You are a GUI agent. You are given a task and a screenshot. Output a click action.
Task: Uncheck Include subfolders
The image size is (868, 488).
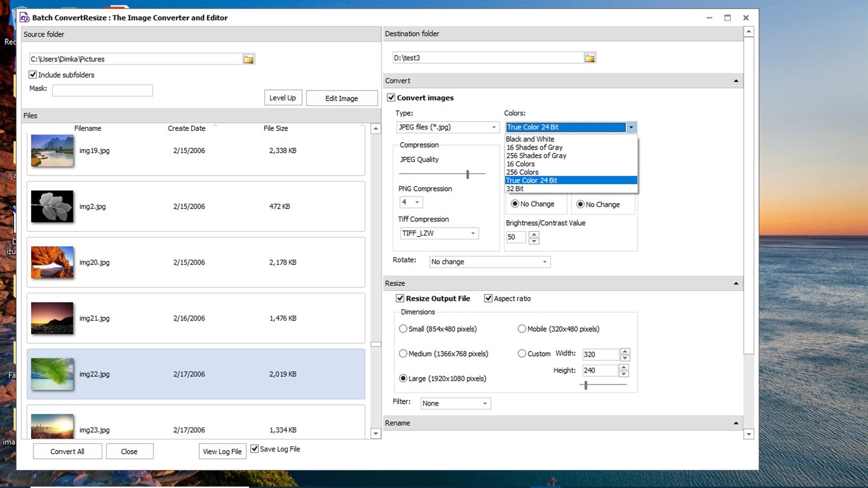coord(32,74)
